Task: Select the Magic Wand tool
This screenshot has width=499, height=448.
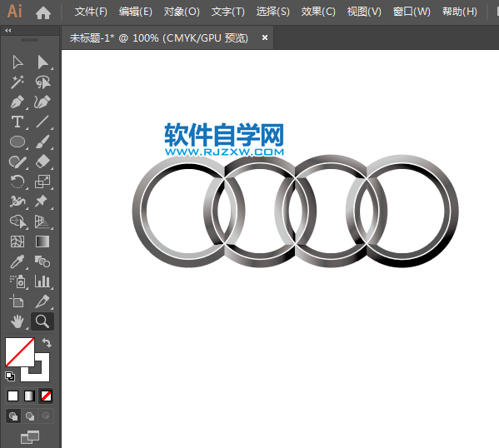Action: pyautogui.click(x=17, y=82)
